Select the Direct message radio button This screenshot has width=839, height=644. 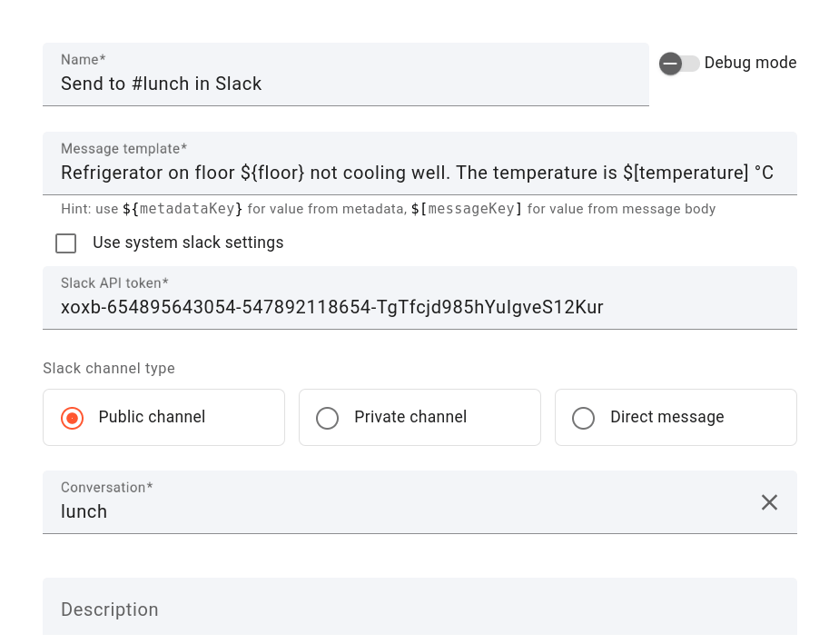[x=583, y=418]
